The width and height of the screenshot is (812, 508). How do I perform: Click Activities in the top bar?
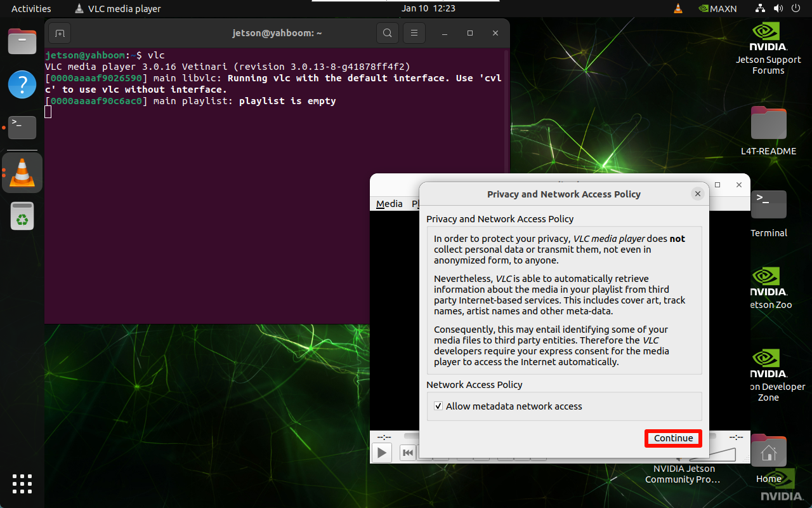31,9
